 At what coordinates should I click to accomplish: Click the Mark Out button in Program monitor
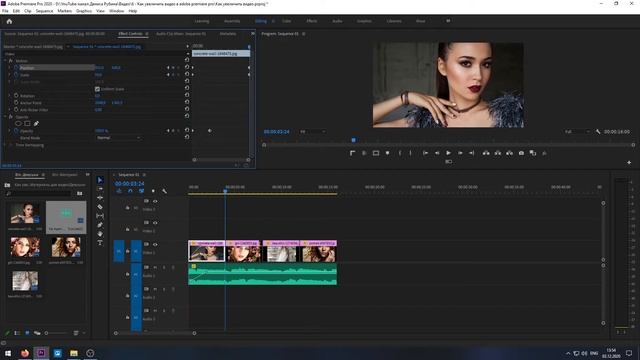[x=411, y=153]
